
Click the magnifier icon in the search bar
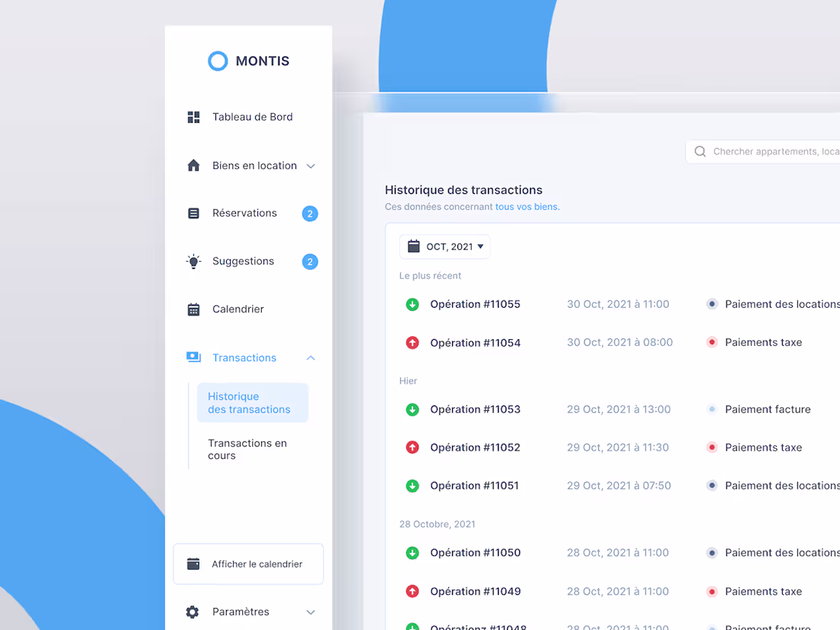pyautogui.click(x=699, y=151)
